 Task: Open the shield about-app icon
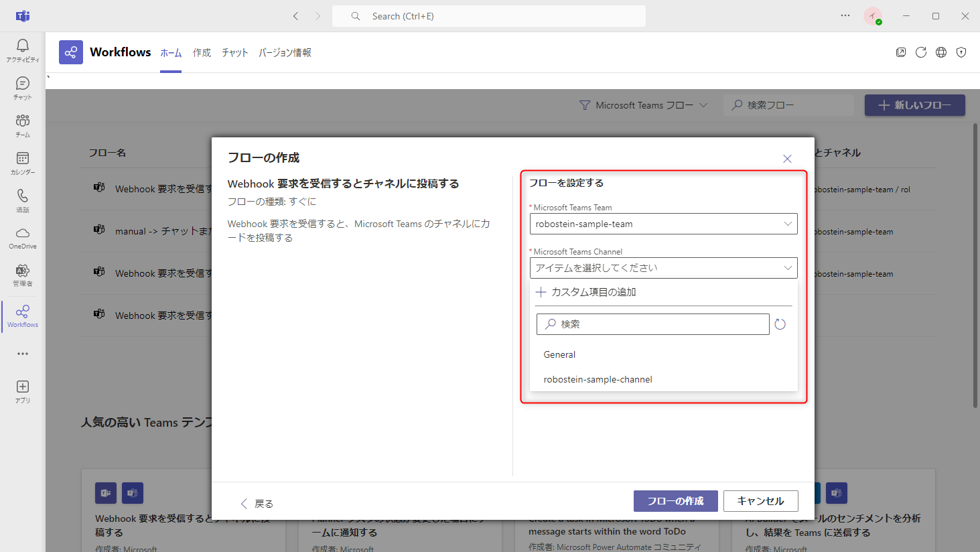961,52
